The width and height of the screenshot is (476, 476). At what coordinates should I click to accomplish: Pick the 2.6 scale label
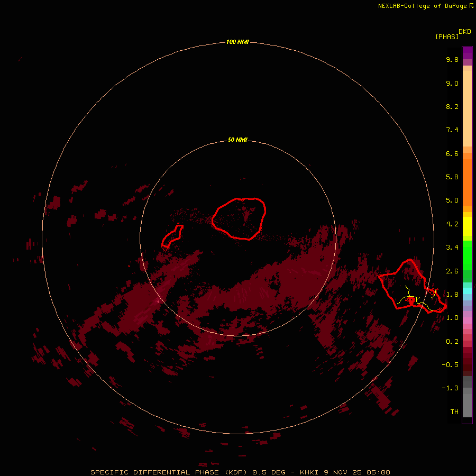coord(452,271)
